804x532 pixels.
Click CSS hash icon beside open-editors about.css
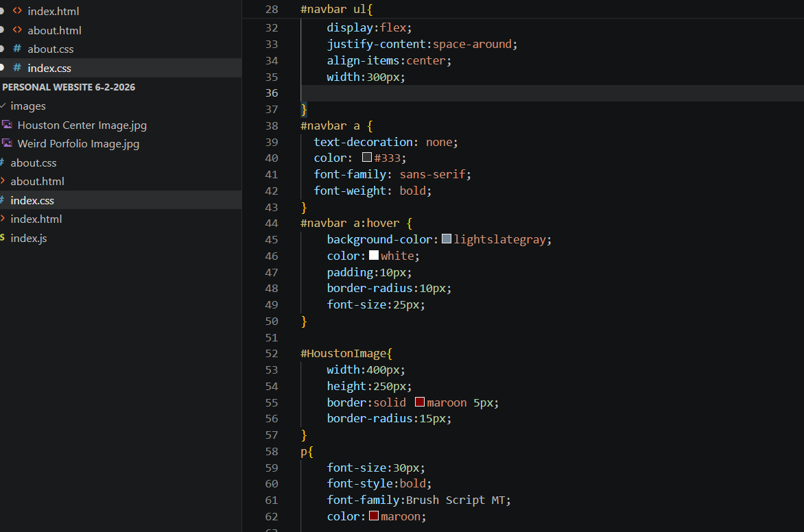(x=17, y=49)
